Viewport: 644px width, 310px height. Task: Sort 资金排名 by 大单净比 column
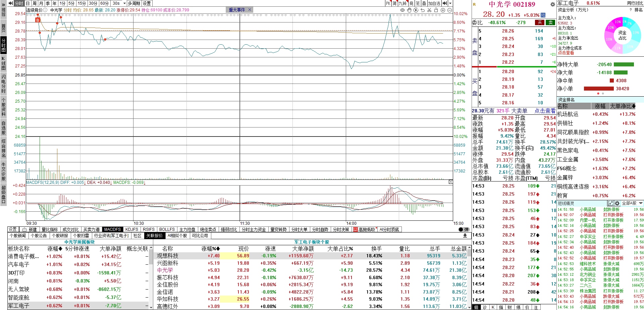point(623,106)
